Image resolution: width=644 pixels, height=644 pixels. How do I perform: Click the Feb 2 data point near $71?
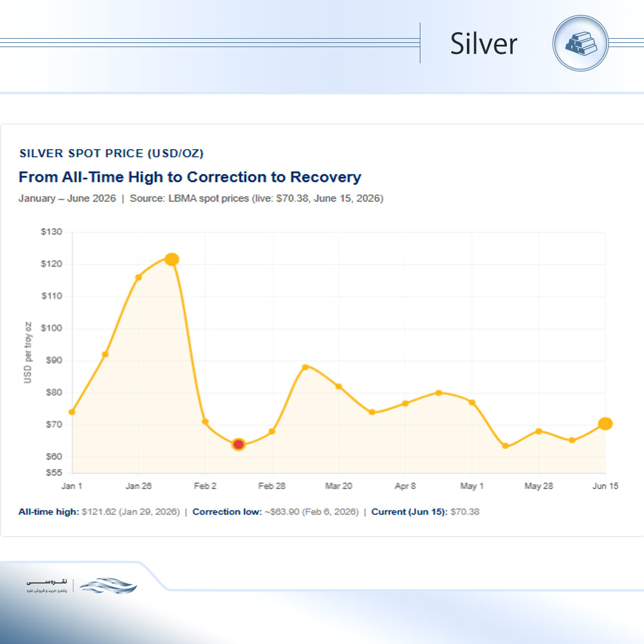coord(205,422)
